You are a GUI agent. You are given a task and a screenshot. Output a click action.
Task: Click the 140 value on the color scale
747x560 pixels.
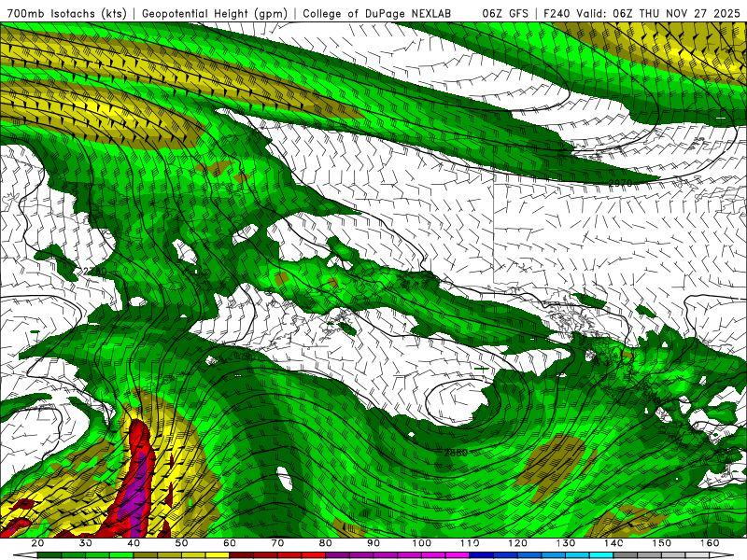613,543
